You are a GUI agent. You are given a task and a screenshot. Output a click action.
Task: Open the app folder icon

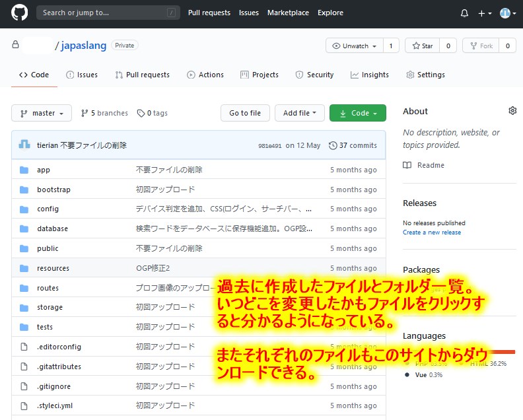[24, 170]
